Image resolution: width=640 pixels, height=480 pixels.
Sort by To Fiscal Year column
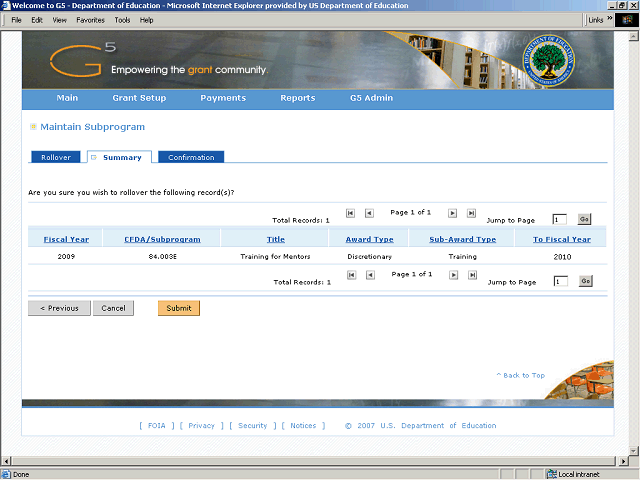click(562, 240)
